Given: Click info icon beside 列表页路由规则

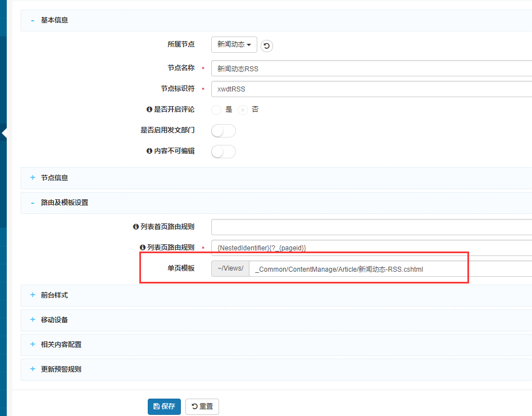Looking at the screenshot, I should click(143, 248).
